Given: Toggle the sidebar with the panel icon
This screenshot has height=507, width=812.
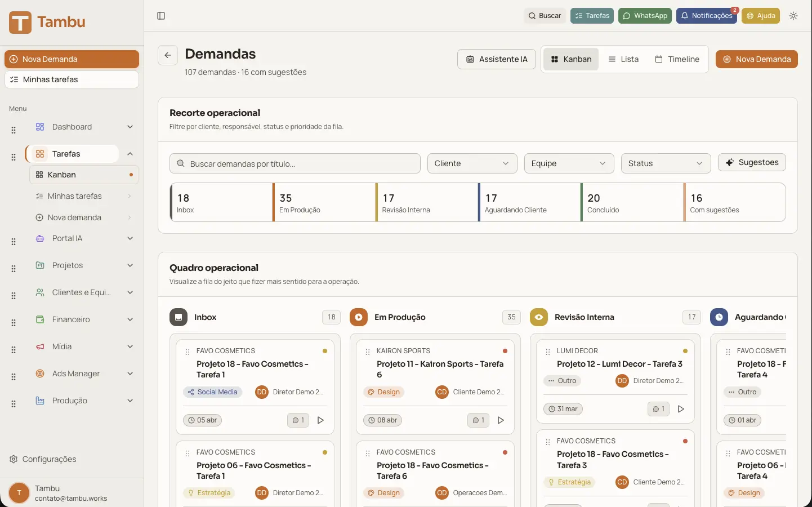Looking at the screenshot, I should [162, 15].
